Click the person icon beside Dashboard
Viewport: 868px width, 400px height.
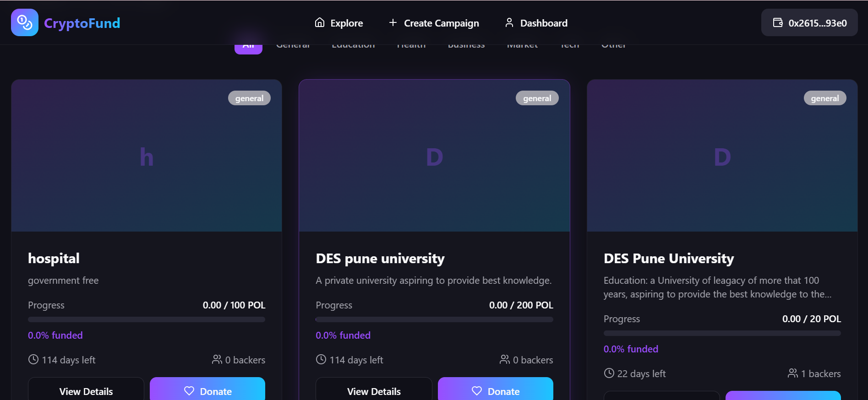pos(509,22)
